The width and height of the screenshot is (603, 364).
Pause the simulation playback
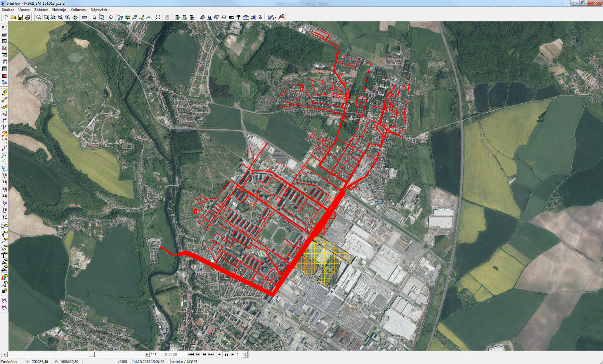point(226,354)
